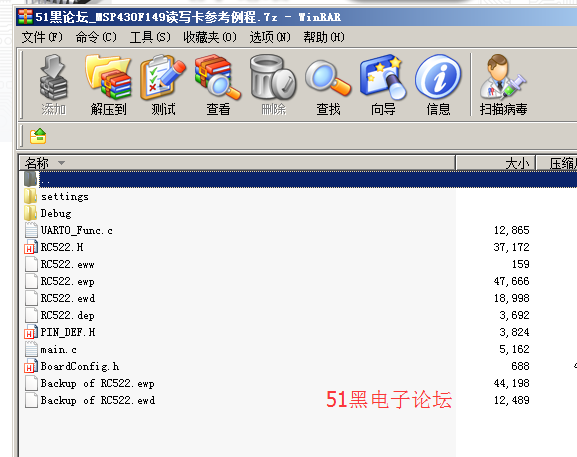Open the 命令(C) menu
The image size is (577, 457).
96,37
